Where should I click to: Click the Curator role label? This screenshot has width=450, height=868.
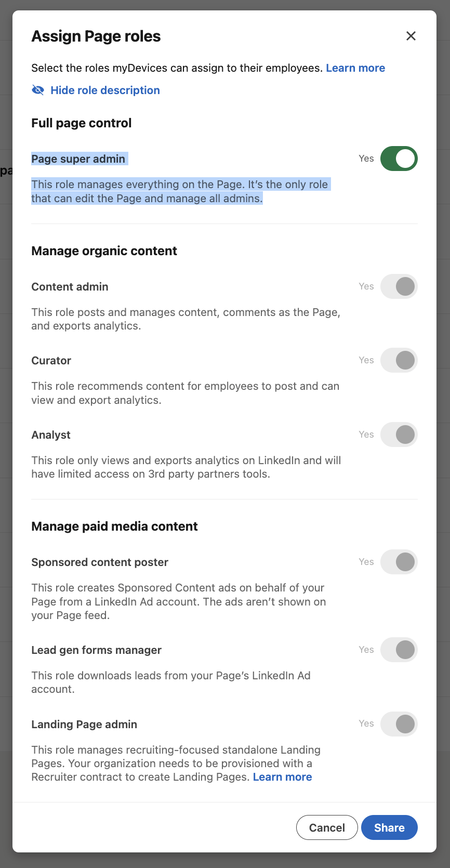coord(51,361)
